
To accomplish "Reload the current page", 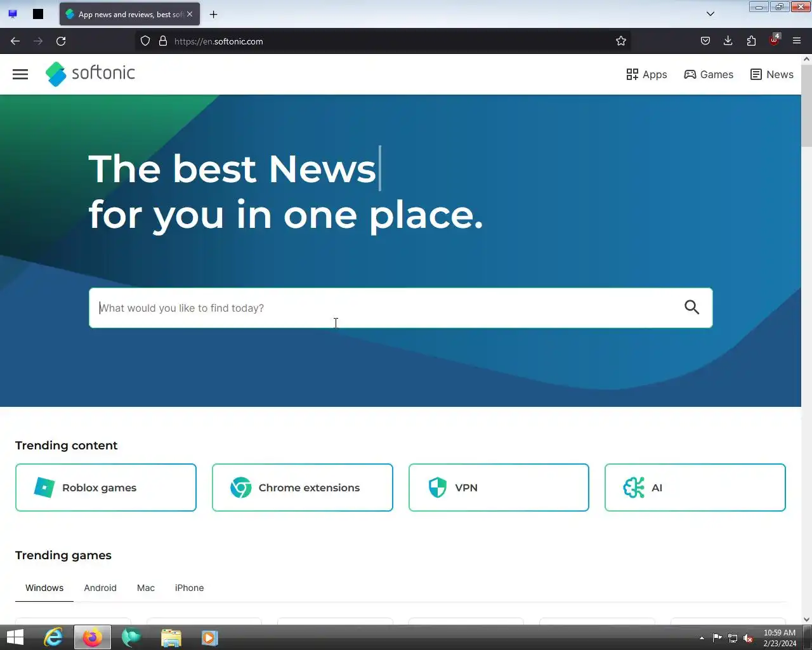I will [x=61, y=41].
